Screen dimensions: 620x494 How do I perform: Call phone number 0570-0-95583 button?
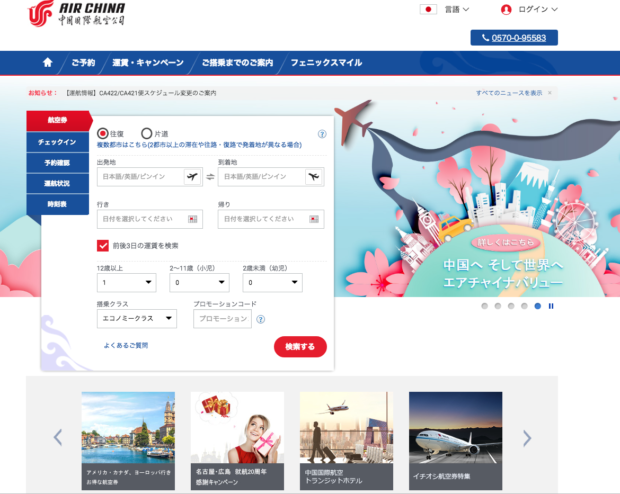click(x=514, y=38)
